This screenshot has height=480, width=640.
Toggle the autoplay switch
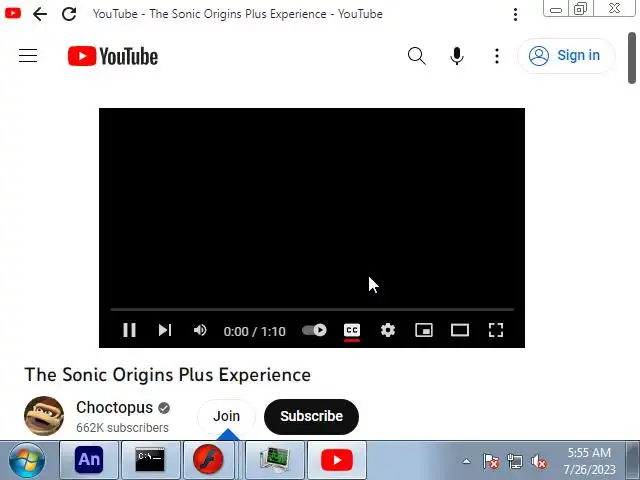point(314,330)
